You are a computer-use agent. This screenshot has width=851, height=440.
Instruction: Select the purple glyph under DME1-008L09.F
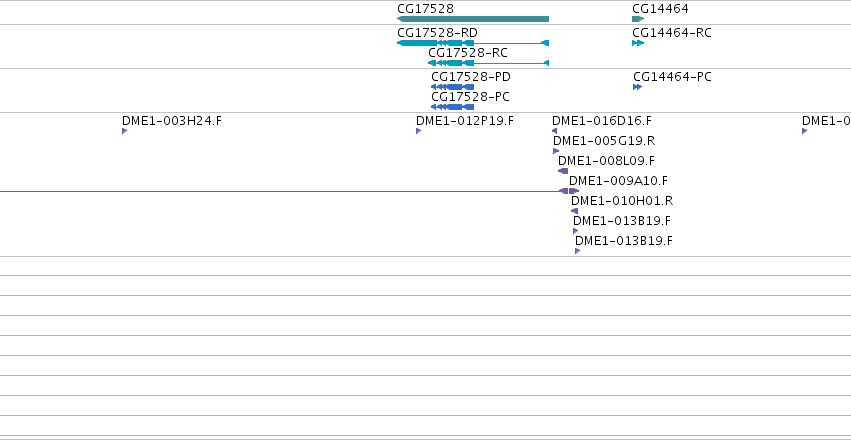pos(563,171)
